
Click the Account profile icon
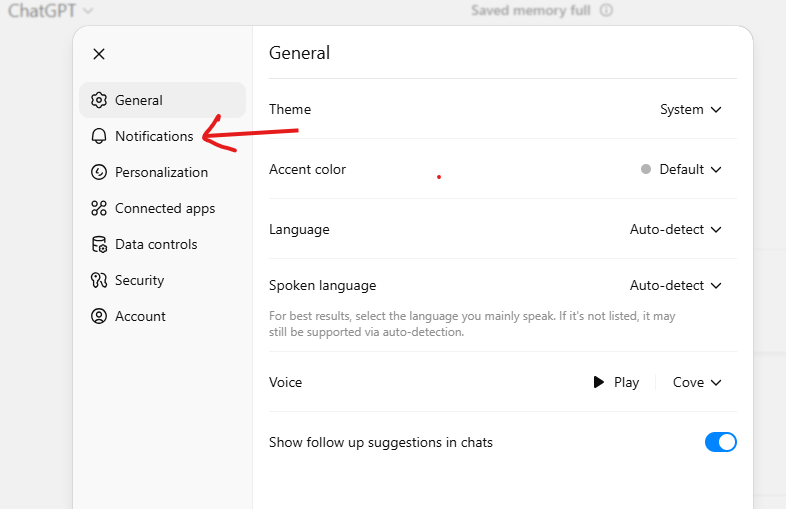pos(99,316)
